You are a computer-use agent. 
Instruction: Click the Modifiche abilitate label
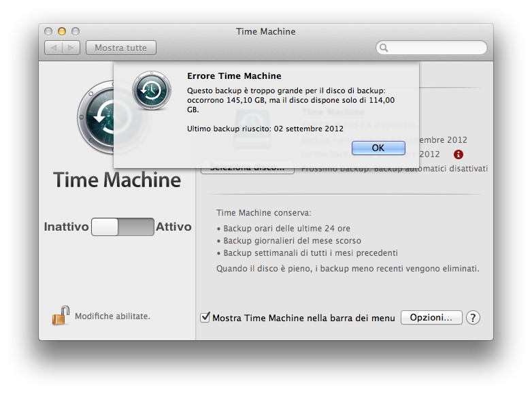[x=112, y=316]
